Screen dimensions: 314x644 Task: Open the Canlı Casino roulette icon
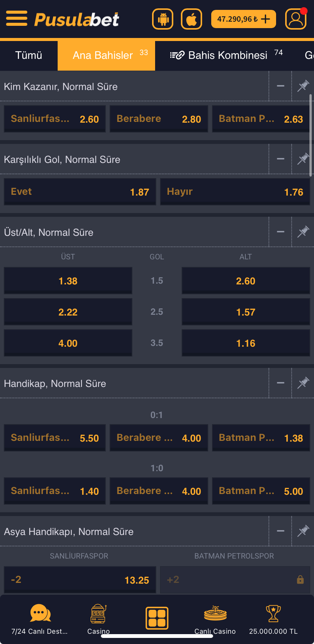pyautogui.click(x=215, y=614)
